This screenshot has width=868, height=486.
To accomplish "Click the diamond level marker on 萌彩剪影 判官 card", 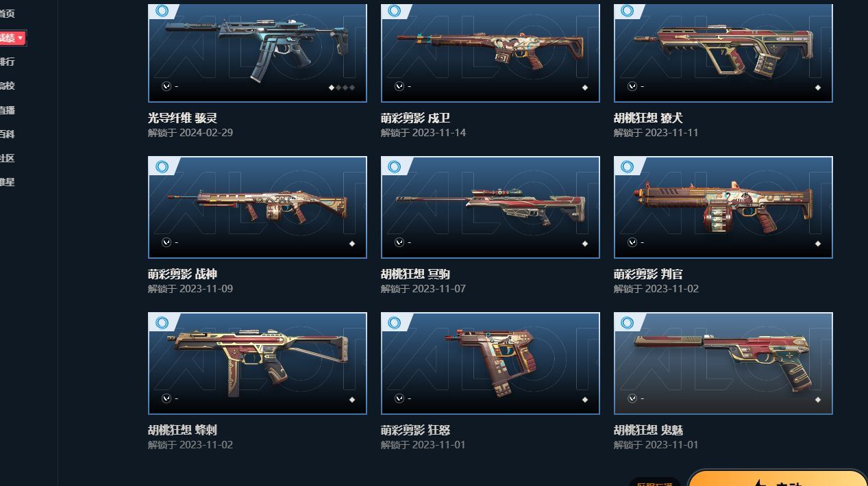I will pyautogui.click(x=818, y=244).
